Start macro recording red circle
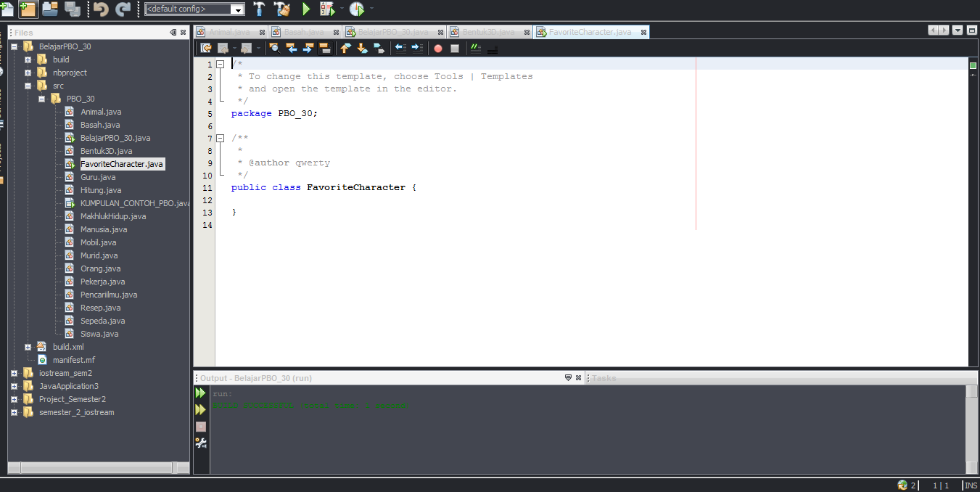Viewport: 980px width, 492px height. click(438, 49)
